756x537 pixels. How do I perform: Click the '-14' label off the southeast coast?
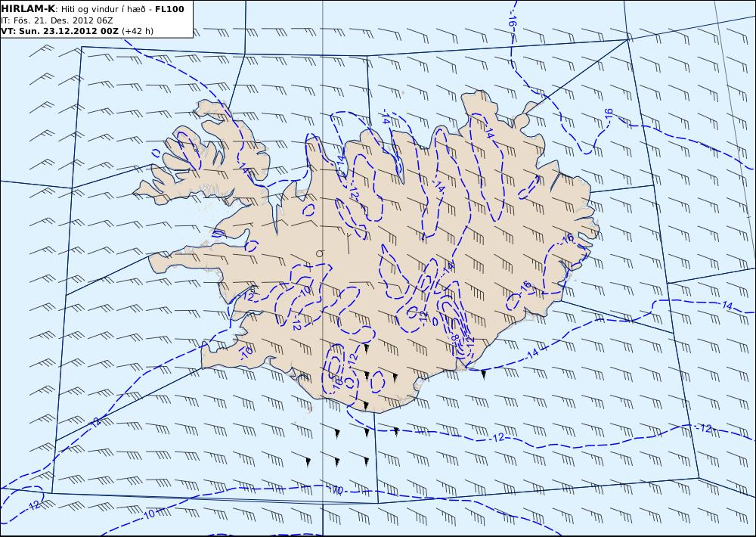click(531, 353)
